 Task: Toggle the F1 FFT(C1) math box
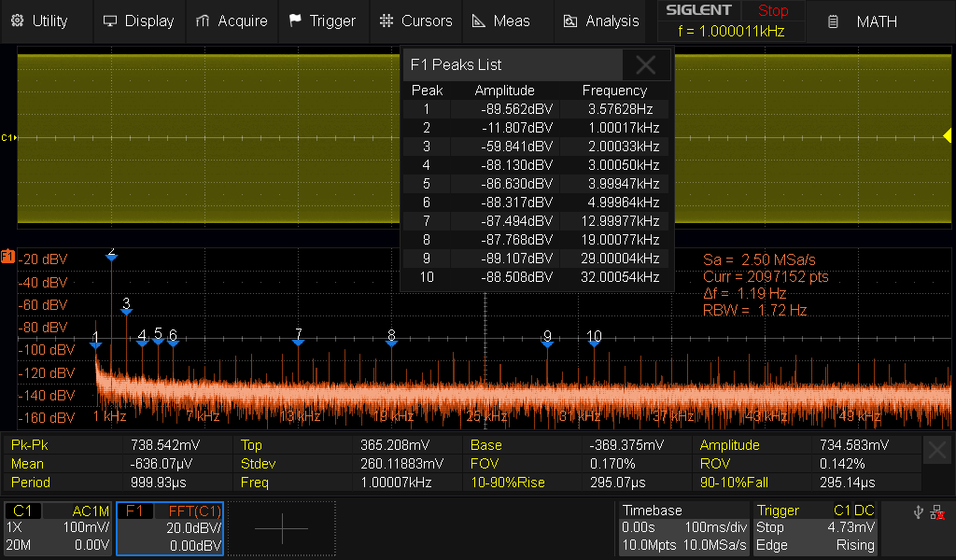coord(170,528)
